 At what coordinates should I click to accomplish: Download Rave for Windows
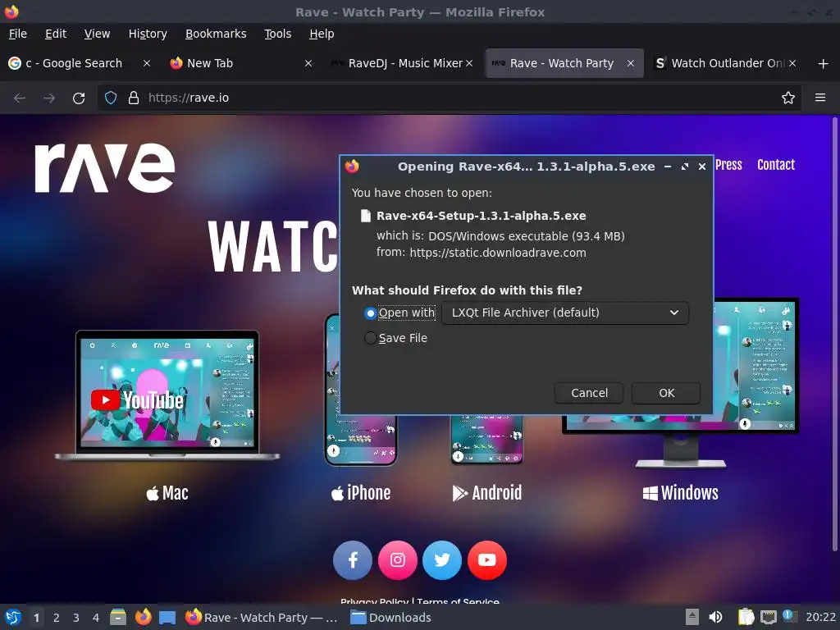coord(680,493)
